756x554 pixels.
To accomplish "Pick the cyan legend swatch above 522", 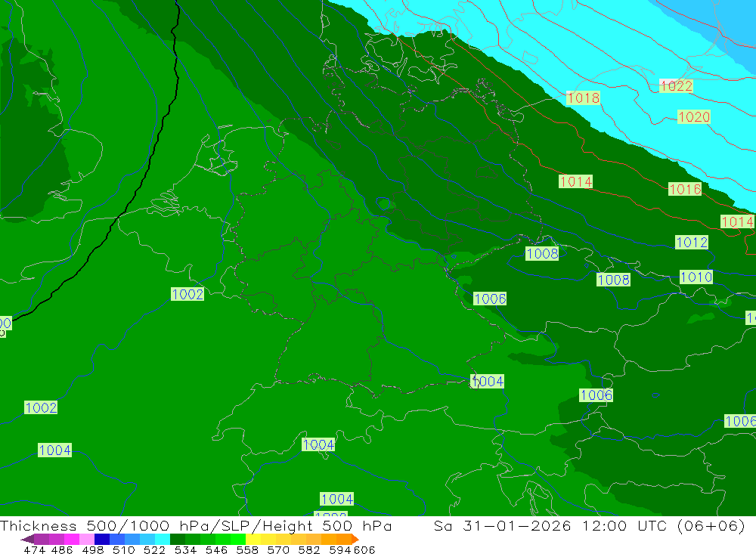I will click(x=163, y=539).
